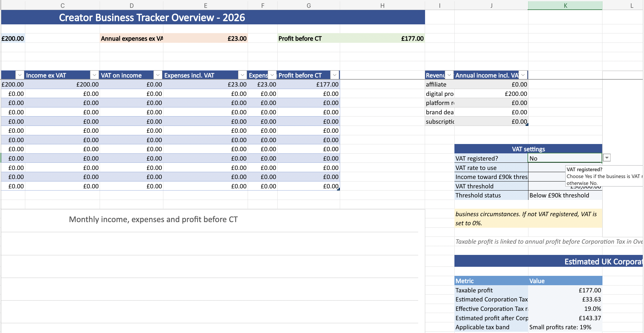Open the Expenses incl. VAT filter dropdown

click(242, 75)
